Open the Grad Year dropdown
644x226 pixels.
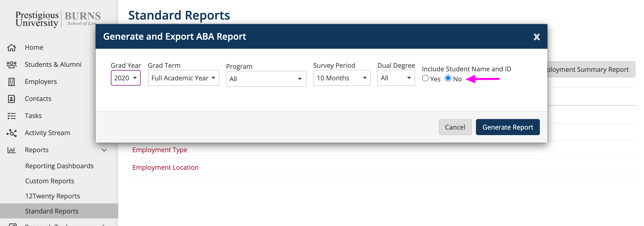pos(126,78)
